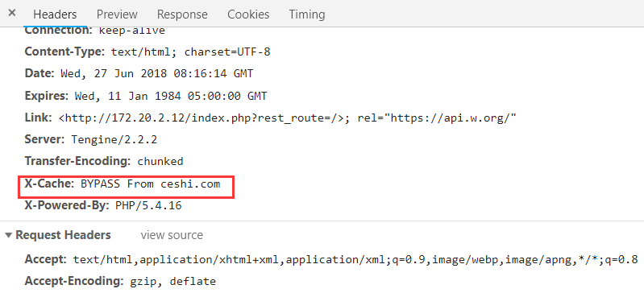
Task: Select the keep-alive value
Action: tap(132, 31)
